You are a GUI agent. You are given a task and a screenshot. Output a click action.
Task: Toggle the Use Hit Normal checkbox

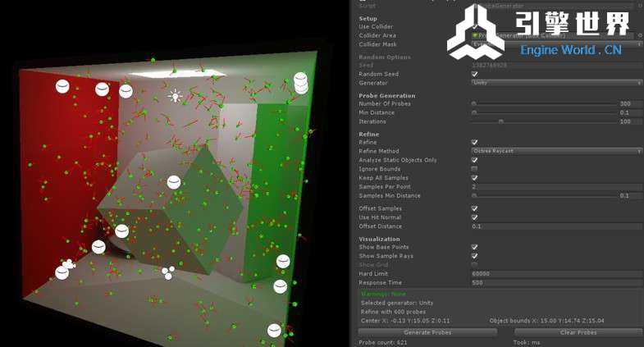click(x=474, y=217)
